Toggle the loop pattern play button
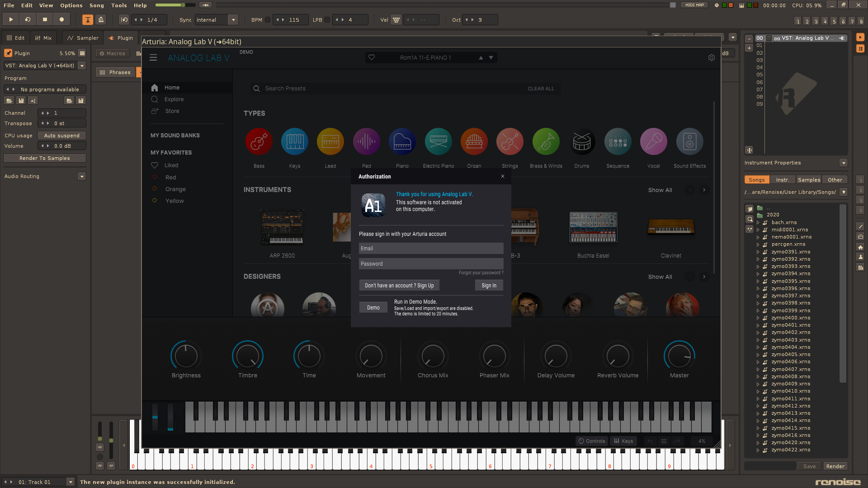Screen dimensions: 868x488 [28, 19]
